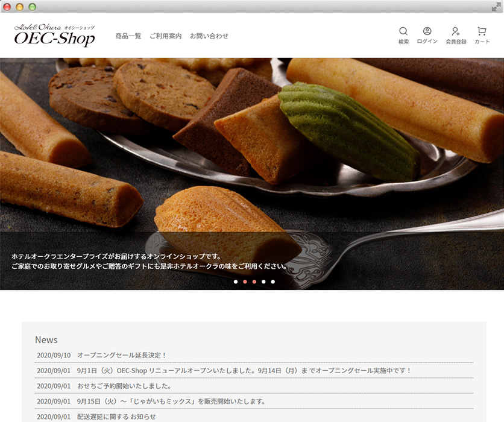This screenshot has width=504, height=422.
Task: Click the search magnifier icon
Action: [x=403, y=31]
